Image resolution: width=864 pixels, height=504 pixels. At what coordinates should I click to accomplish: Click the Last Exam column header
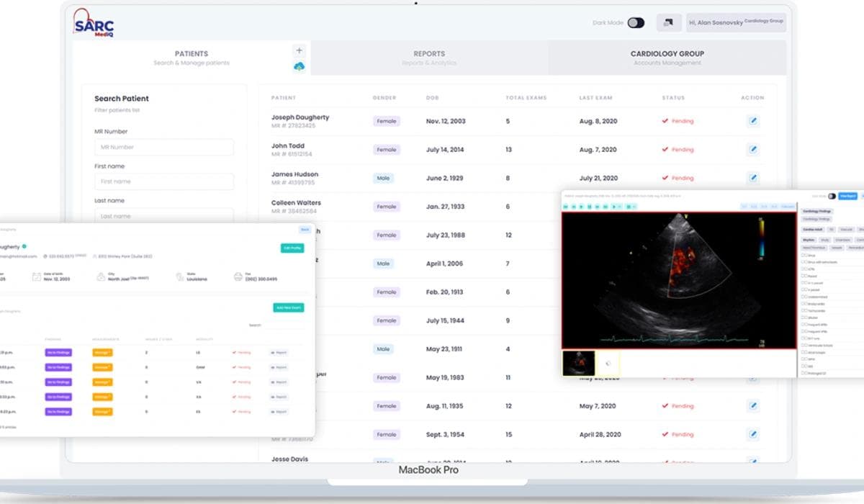point(596,97)
